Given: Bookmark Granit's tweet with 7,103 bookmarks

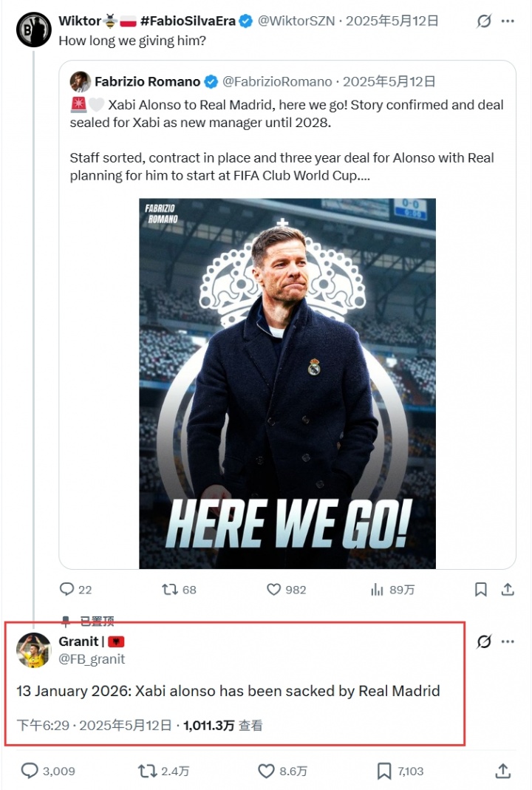Looking at the screenshot, I should click(x=384, y=771).
